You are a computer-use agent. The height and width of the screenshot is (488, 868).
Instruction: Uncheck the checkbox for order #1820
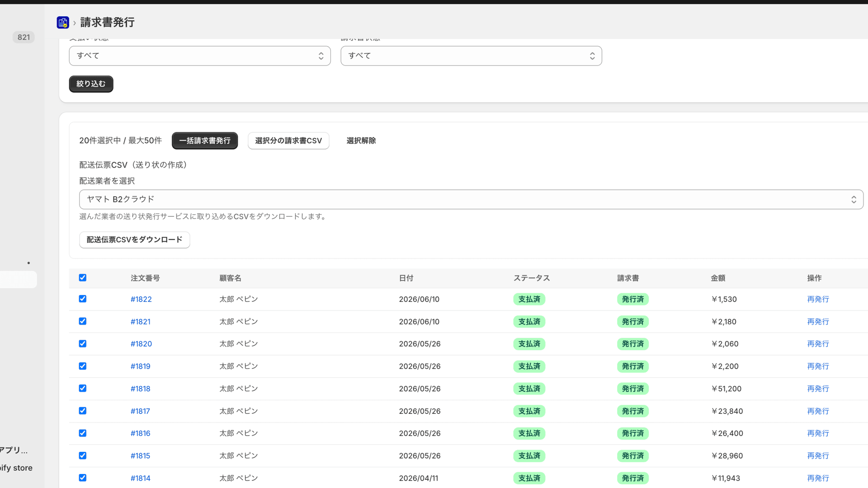pyautogui.click(x=83, y=343)
